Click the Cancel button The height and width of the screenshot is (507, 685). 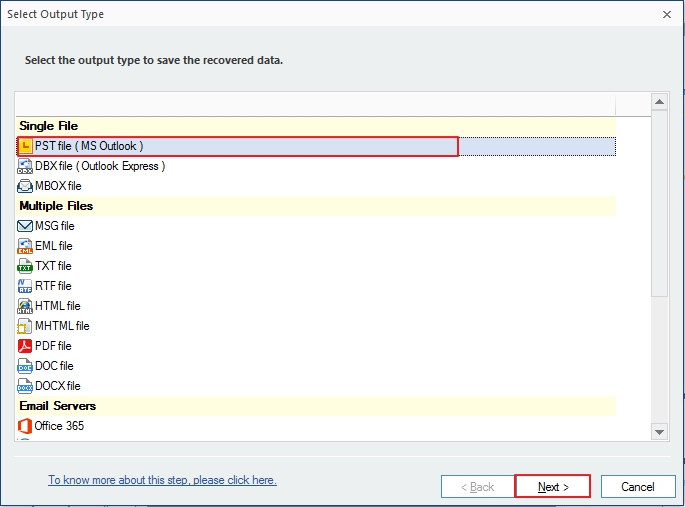(638, 486)
